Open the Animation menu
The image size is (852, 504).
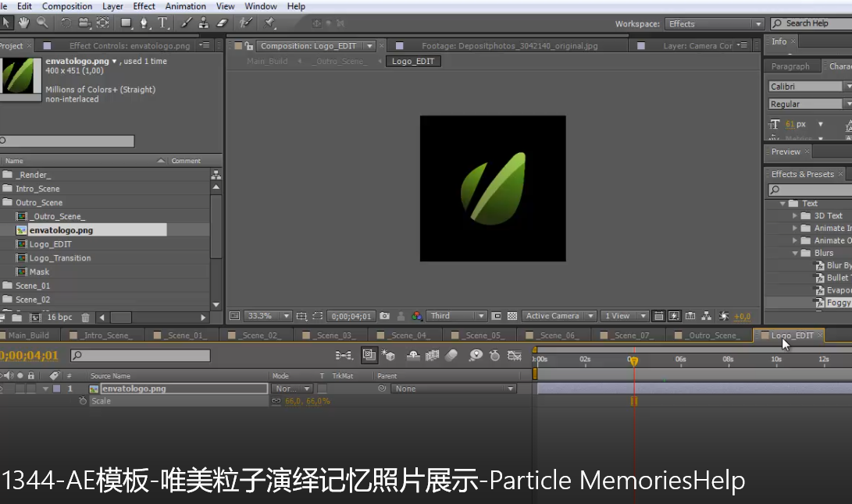pos(185,6)
